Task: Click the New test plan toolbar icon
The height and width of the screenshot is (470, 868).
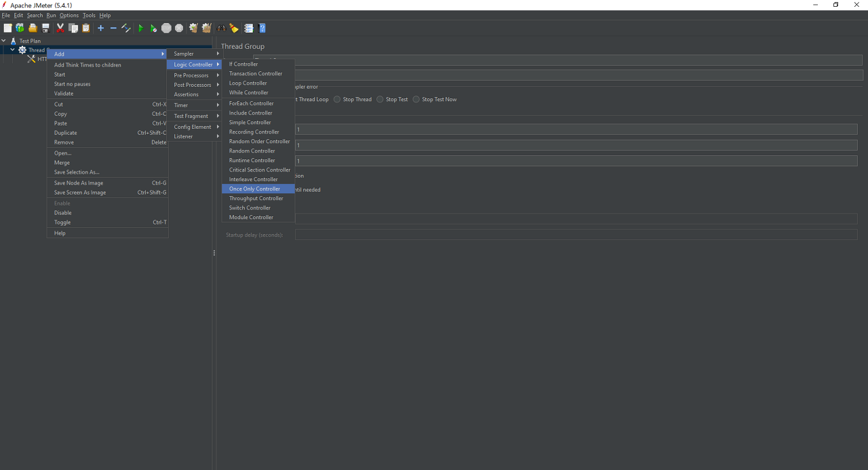Action: 7,28
